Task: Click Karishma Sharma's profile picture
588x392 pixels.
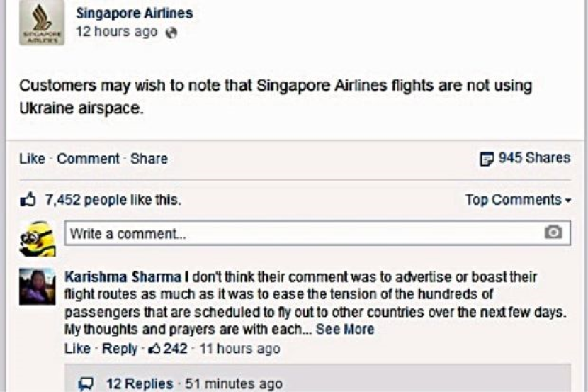Action: (x=37, y=286)
